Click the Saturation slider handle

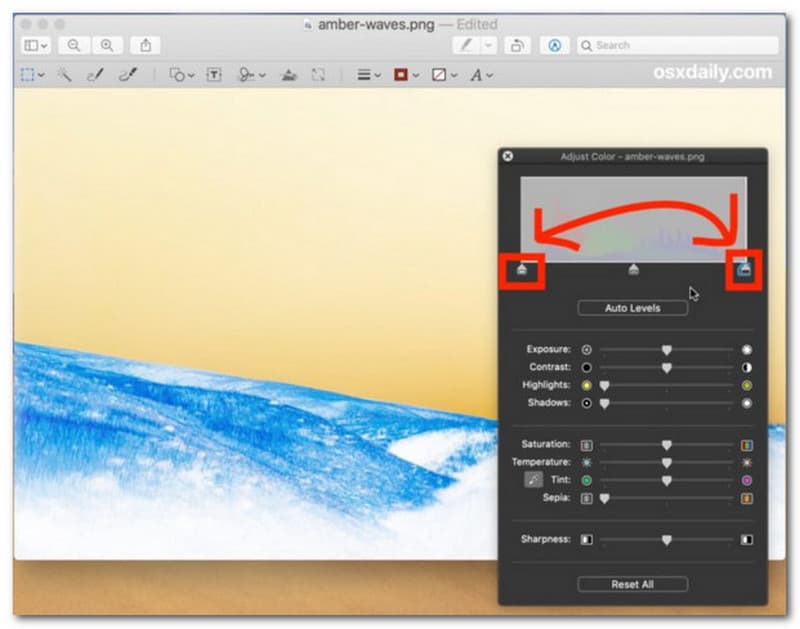pyautogui.click(x=666, y=445)
